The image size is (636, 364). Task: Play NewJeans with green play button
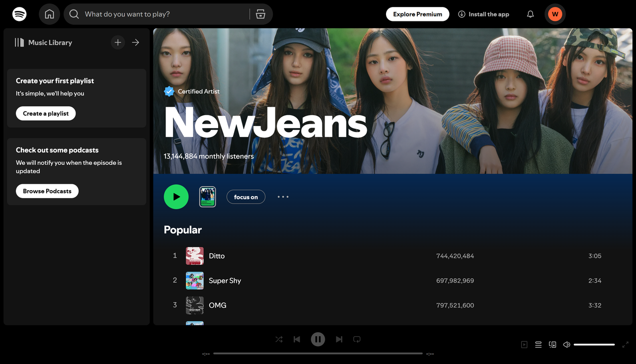[176, 197]
